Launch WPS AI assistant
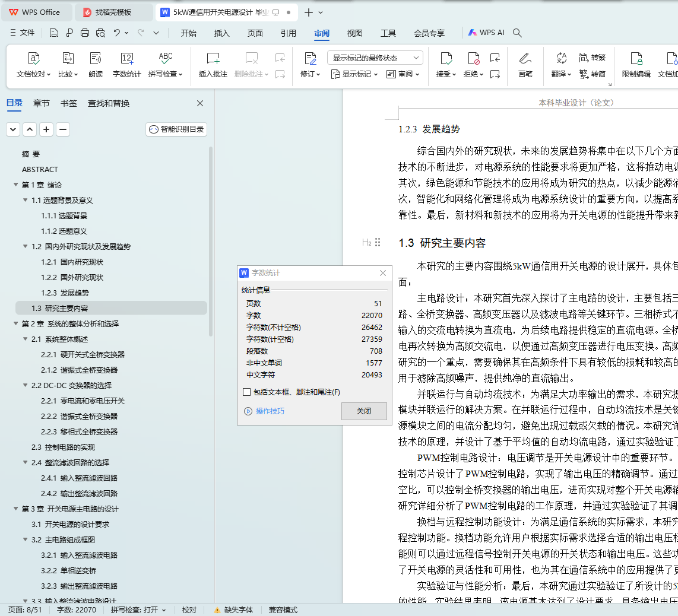678x616 pixels. pyautogui.click(x=486, y=33)
